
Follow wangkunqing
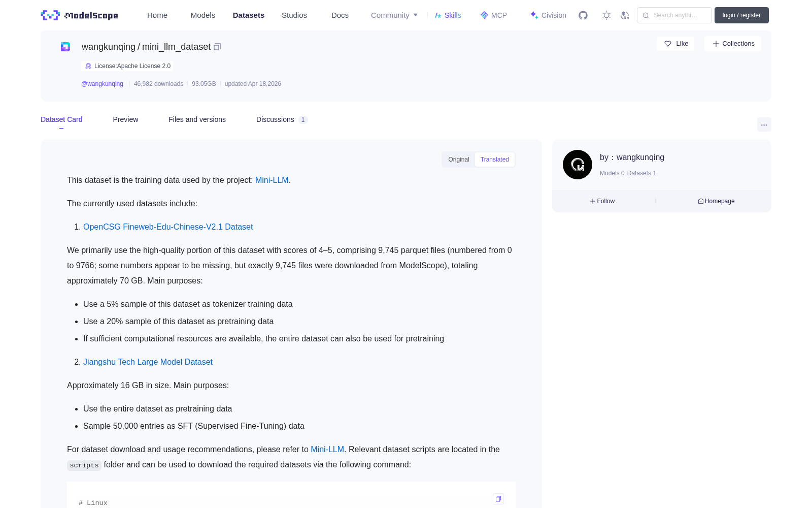coord(602,201)
